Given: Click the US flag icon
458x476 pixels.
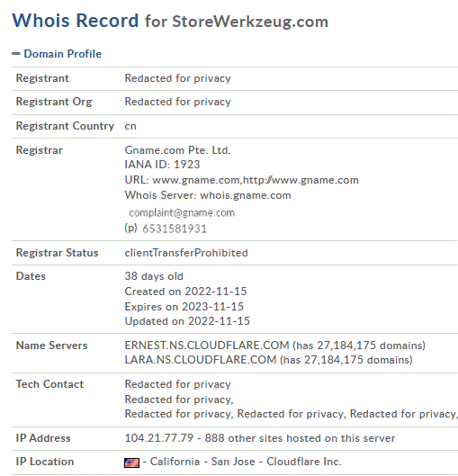Looking at the screenshot, I should click(131, 463).
